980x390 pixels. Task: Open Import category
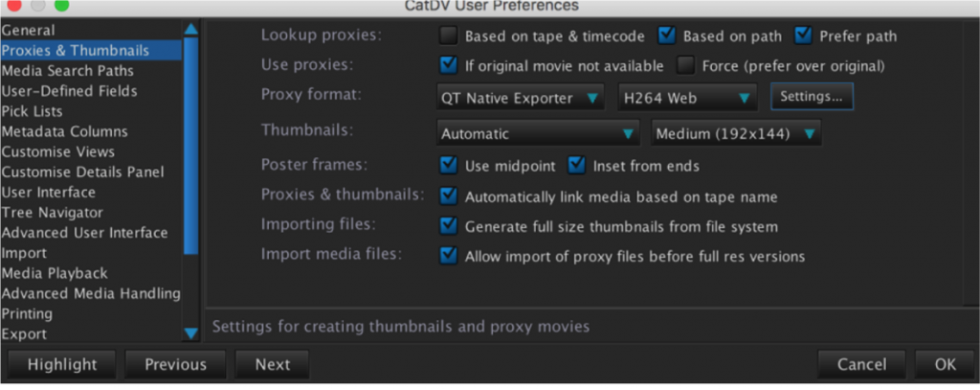click(x=91, y=253)
